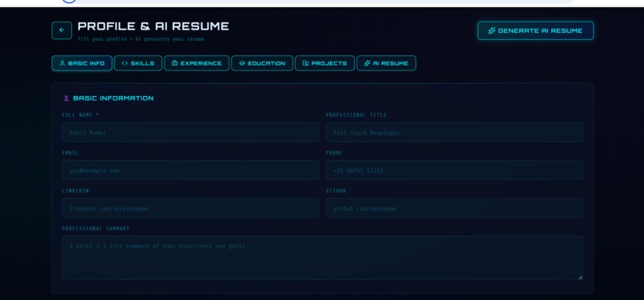Focus the Full Name input field
Screen dimensions: 644x300
pyautogui.click(x=191, y=132)
